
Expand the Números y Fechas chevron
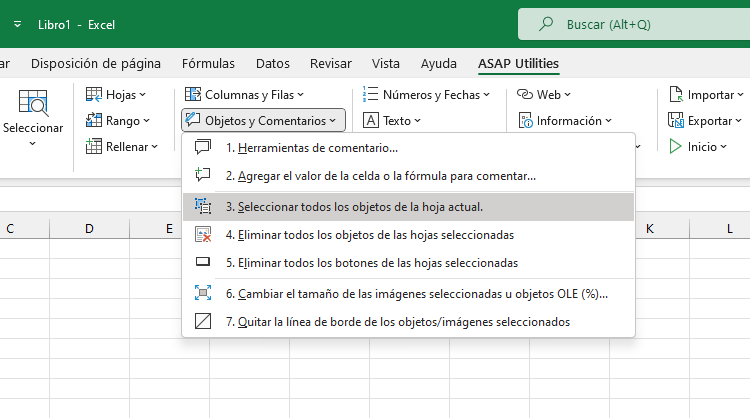[x=486, y=95]
